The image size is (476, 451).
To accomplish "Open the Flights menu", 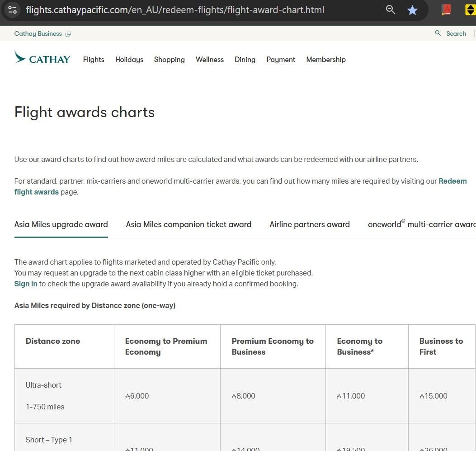I will click(x=94, y=60).
